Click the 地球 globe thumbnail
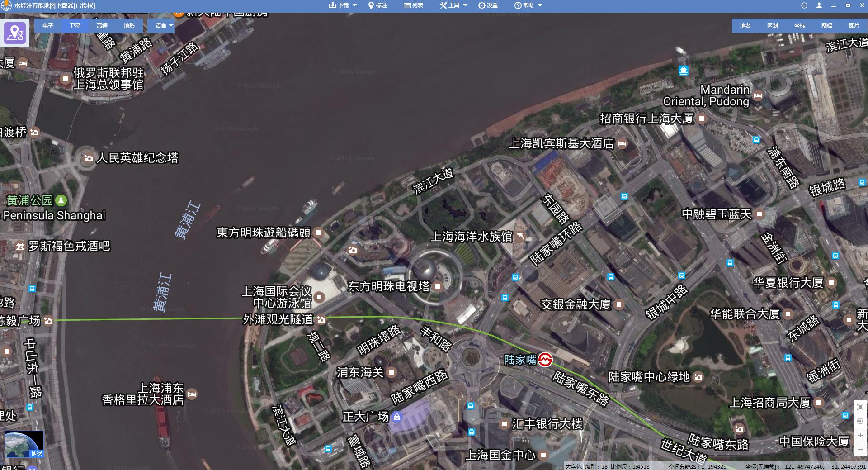This screenshot has width=868, height=470. (24, 444)
